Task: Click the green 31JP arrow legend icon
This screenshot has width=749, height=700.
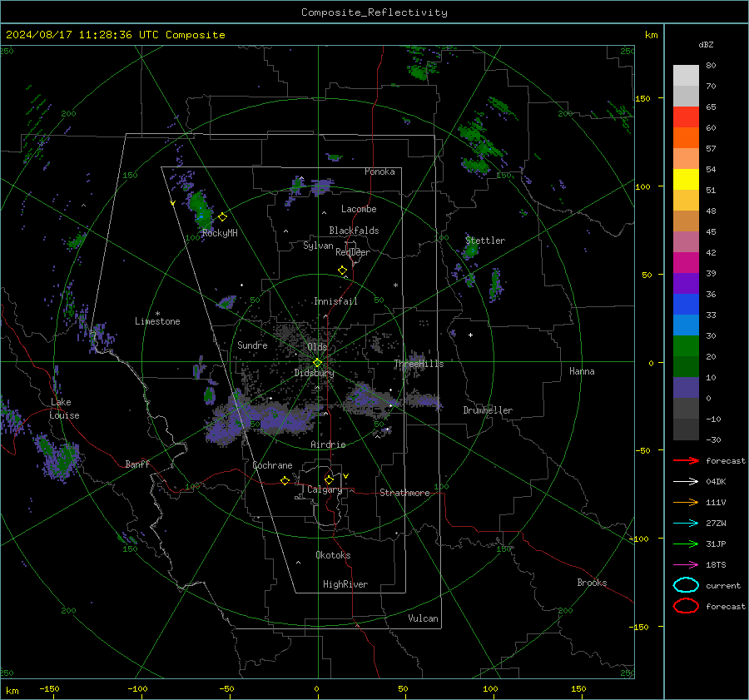Action: click(686, 544)
